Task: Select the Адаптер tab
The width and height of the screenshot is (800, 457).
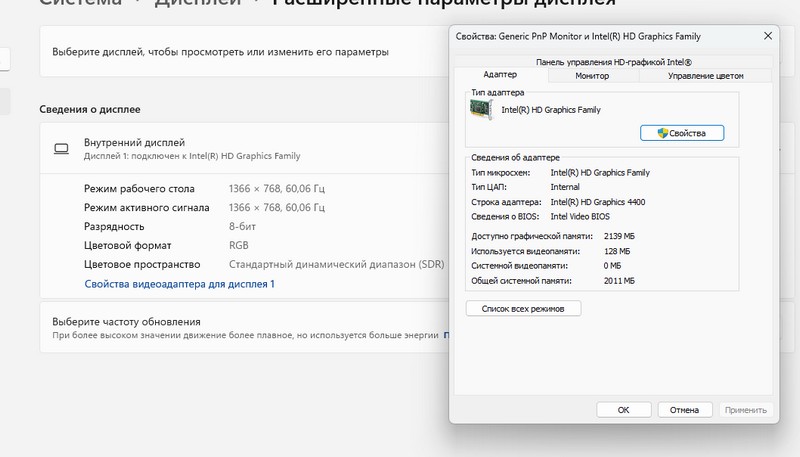Action: pyautogui.click(x=500, y=76)
